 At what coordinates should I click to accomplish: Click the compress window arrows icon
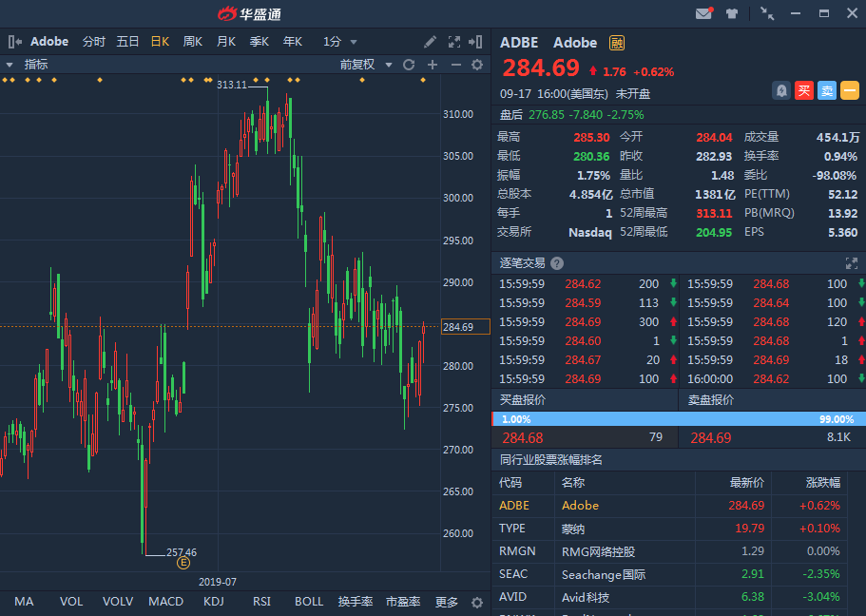pos(767,13)
